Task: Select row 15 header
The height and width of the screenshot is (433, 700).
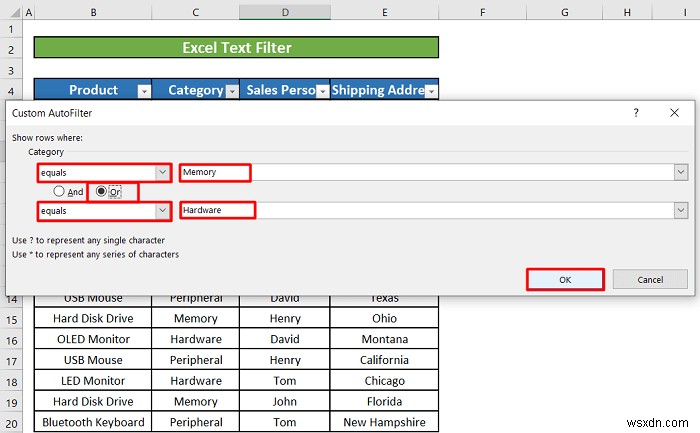Action: click(x=11, y=320)
